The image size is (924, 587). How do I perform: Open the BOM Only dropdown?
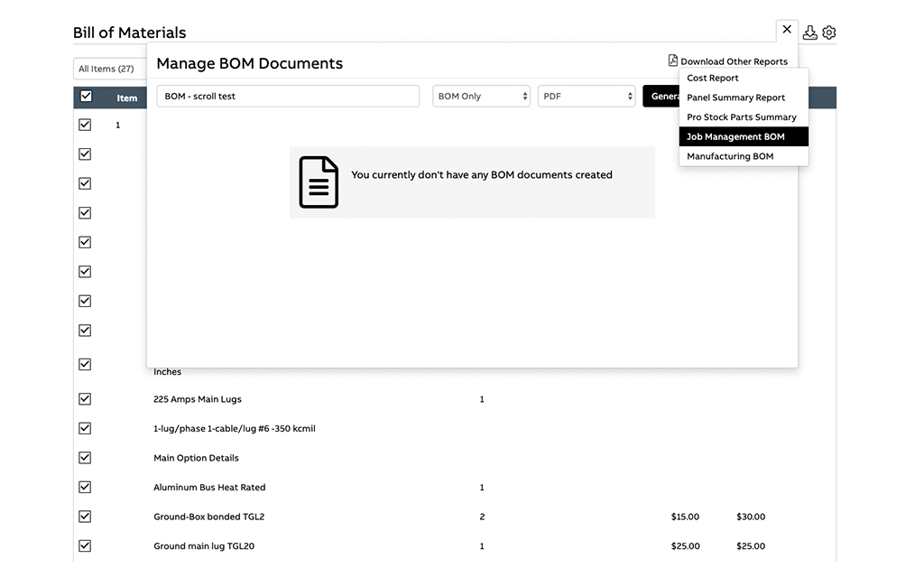tap(481, 96)
